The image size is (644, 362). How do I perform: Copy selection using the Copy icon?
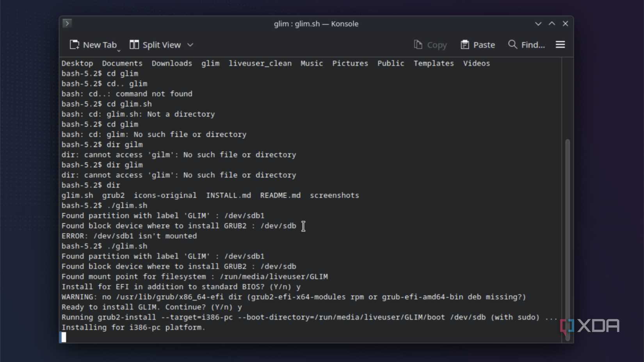(x=418, y=44)
